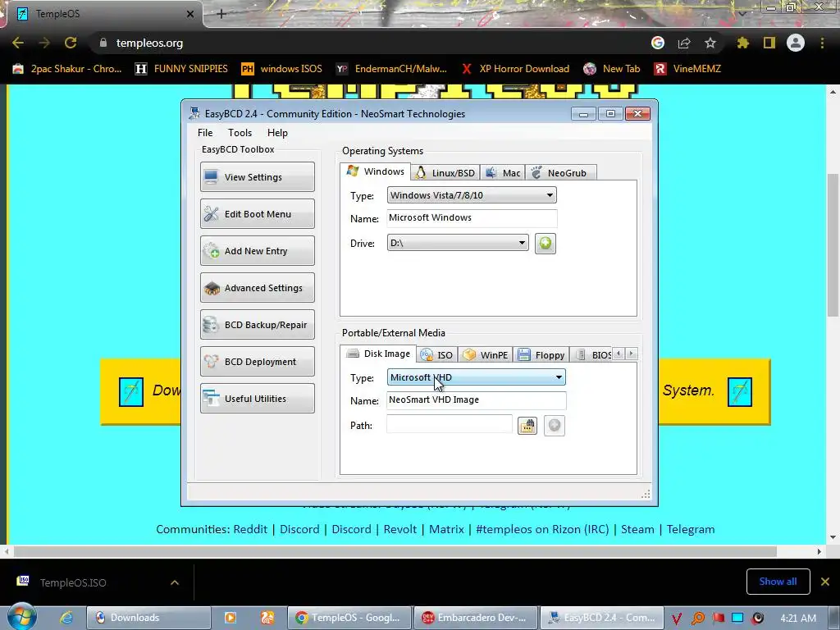The height and width of the screenshot is (630, 840).
Task: Open Advanced Settings in EasyBCD
Action: (x=257, y=288)
